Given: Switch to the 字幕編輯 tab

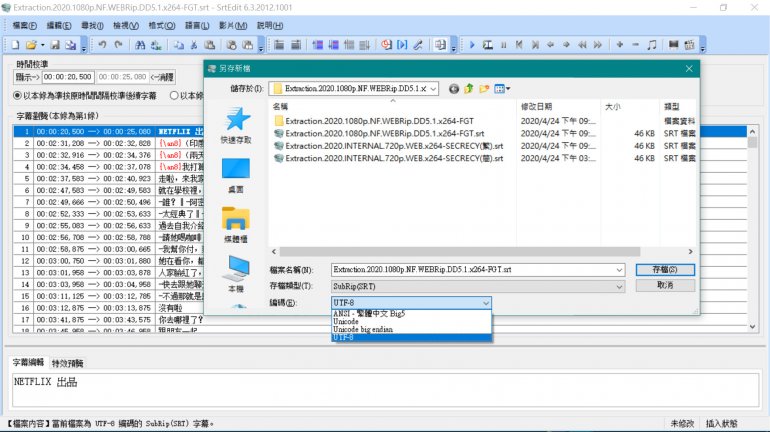Looking at the screenshot, I should coord(28,362).
